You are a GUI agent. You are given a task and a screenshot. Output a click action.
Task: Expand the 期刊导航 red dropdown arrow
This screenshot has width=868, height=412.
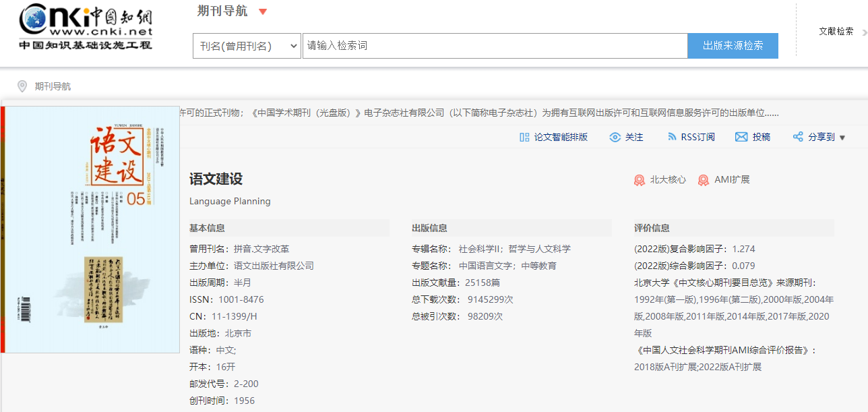pyautogui.click(x=263, y=11)
